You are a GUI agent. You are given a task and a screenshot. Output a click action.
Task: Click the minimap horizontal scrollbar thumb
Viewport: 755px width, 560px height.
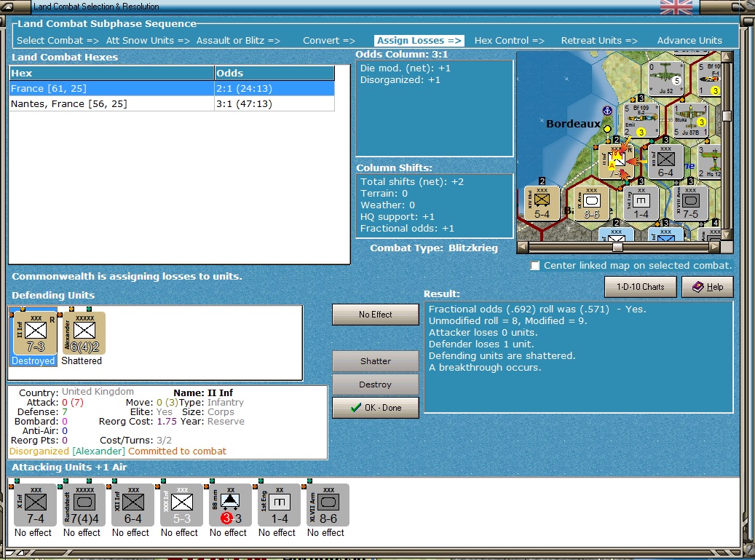click(x=617, y=247)
